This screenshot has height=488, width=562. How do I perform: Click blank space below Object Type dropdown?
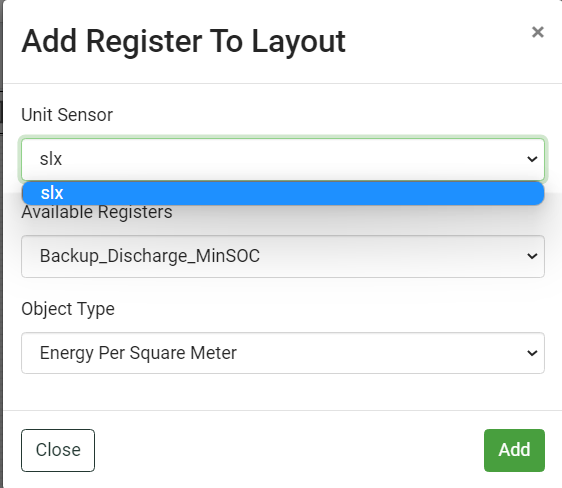(x=283, y=392)
